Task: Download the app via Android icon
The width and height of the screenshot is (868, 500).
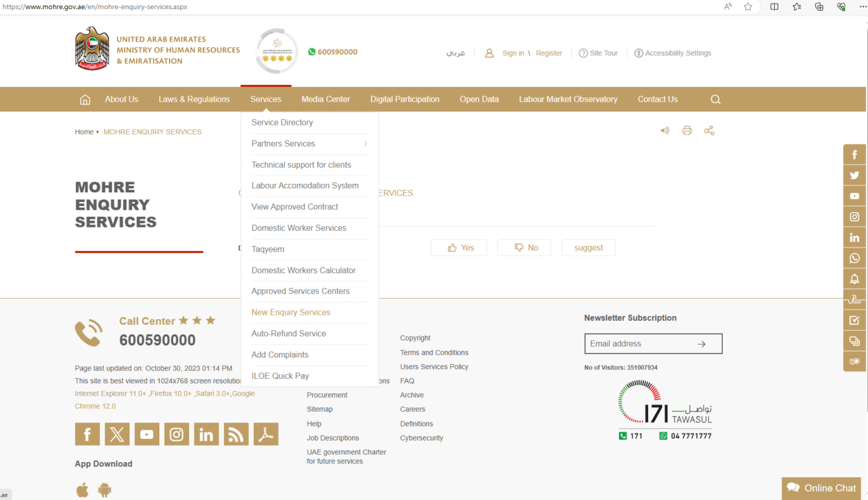Action: coord(105,489)
